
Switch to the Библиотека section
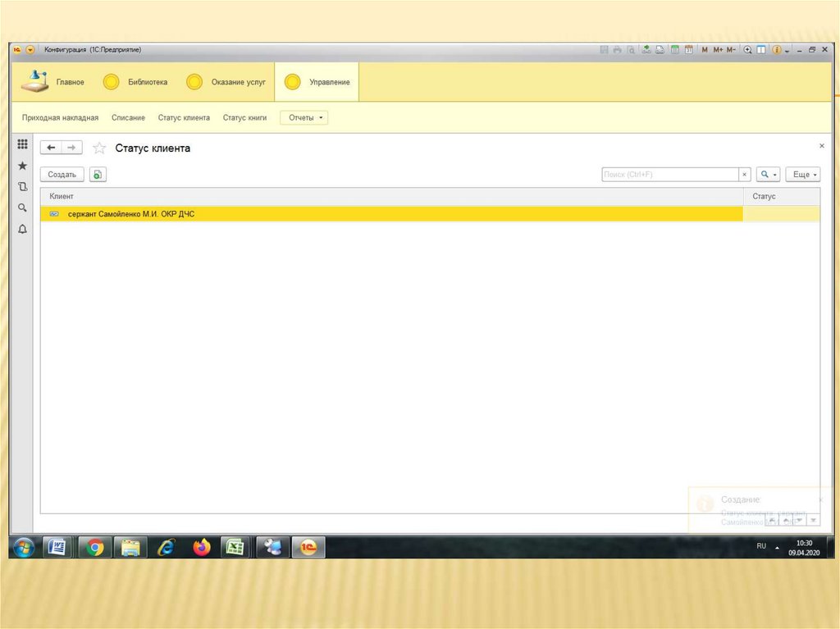pyautogui.click(x=135, y=82)
